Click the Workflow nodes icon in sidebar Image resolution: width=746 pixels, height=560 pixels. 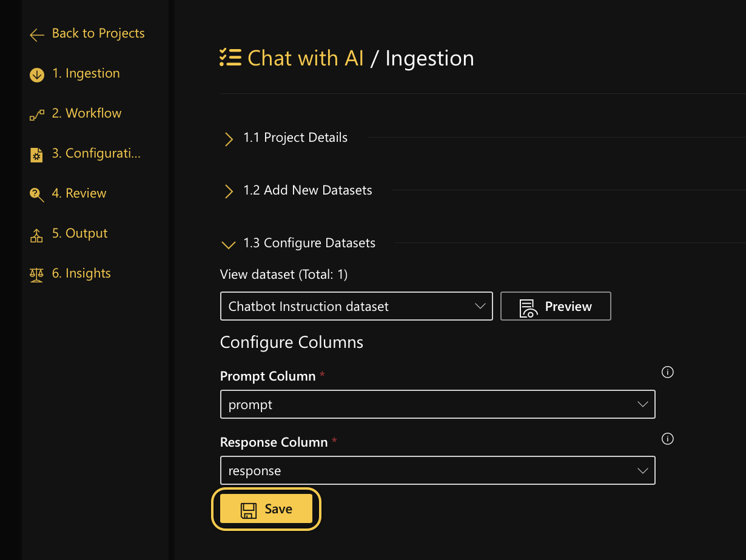[x=37, y=115]
